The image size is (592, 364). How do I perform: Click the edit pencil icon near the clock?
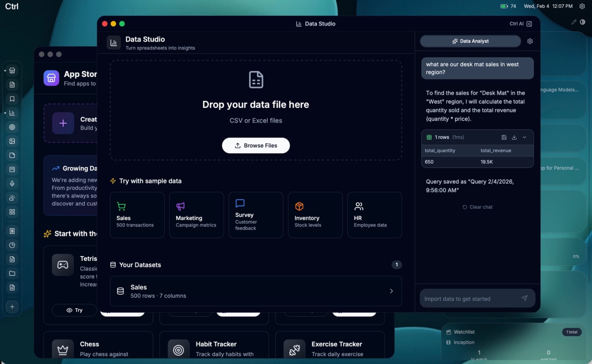[574, 22]
